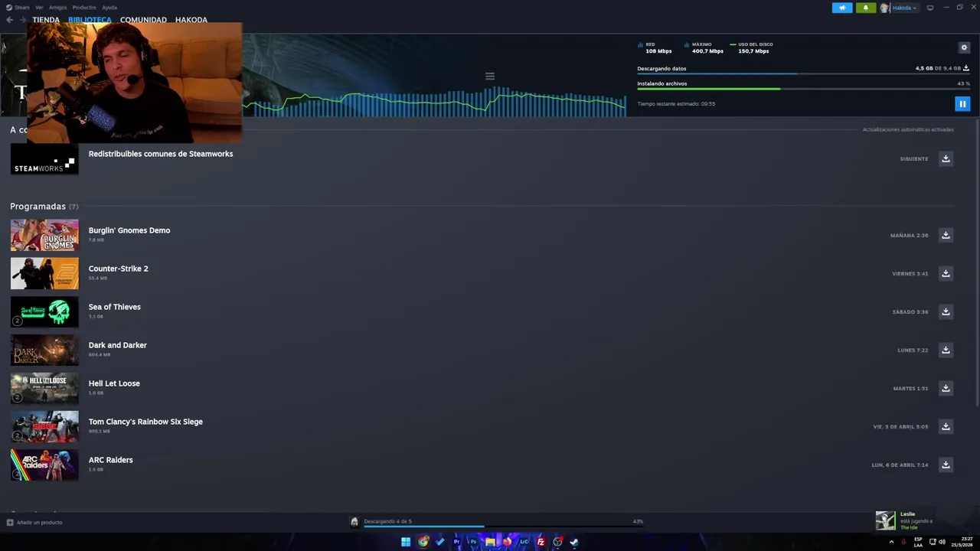Open File Explorer from the taskbar

point(490,542)
